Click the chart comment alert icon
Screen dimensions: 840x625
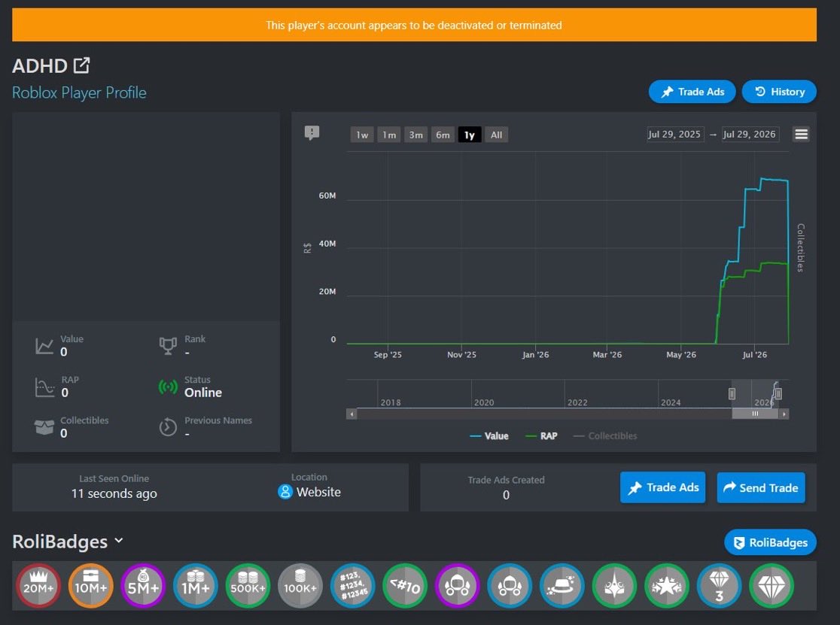click(312, 132)
